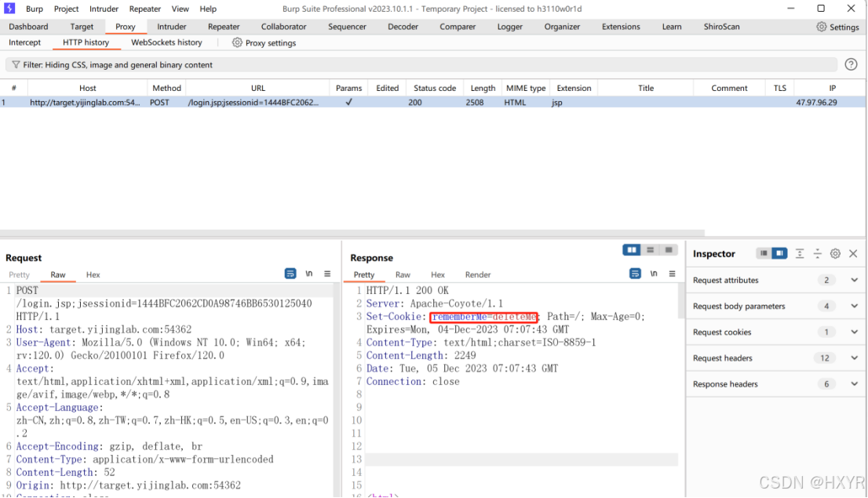Open Response pane hamburger menu
The width and height of the screenshot is (868, 498).
tap(672, 274)
